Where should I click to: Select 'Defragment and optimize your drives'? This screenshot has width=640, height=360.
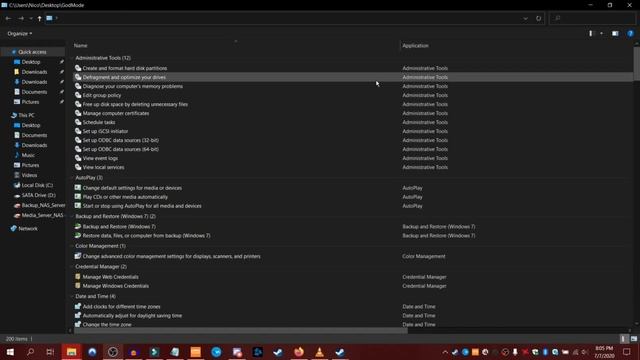pyautogui.click(x=124, y=77)
